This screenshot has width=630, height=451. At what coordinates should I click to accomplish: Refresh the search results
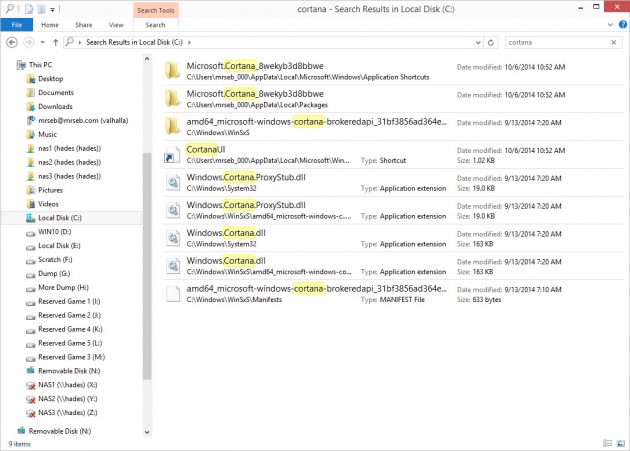tap(491, 42)
